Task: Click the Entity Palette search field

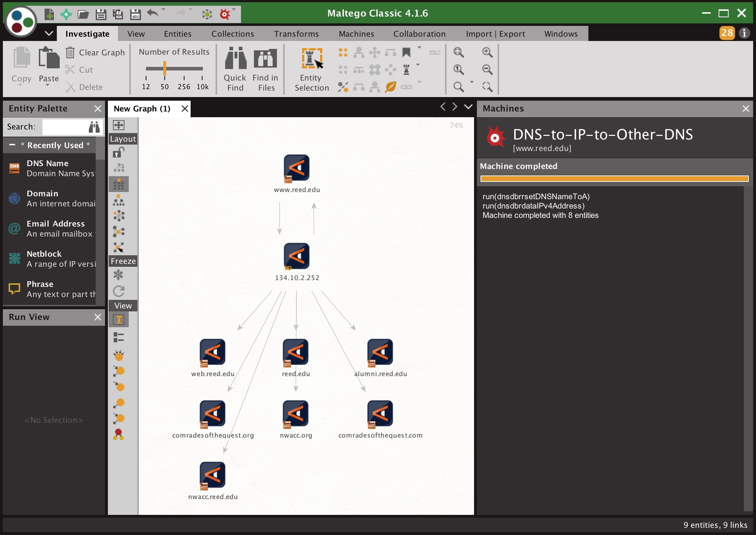Action: [65, 127]
